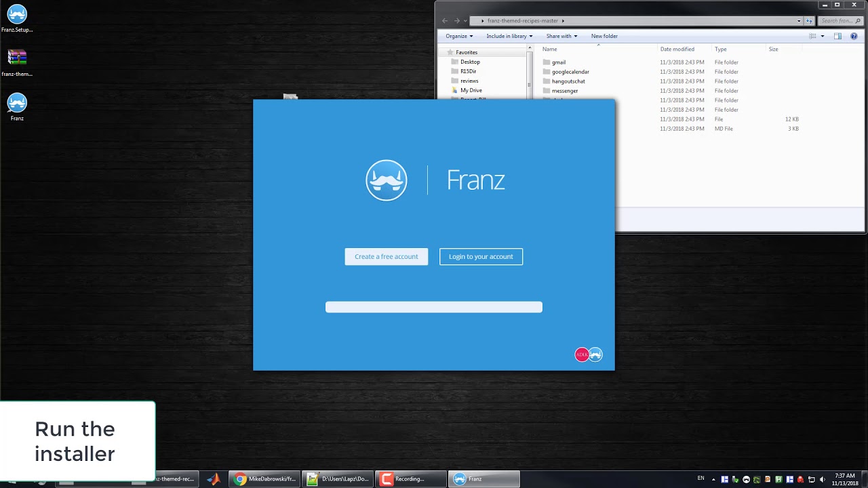The height and width of the screenshot is (488, 868).
Task: Open recent locations dropdown next to Forward arrow
Action: coord(465,21)
